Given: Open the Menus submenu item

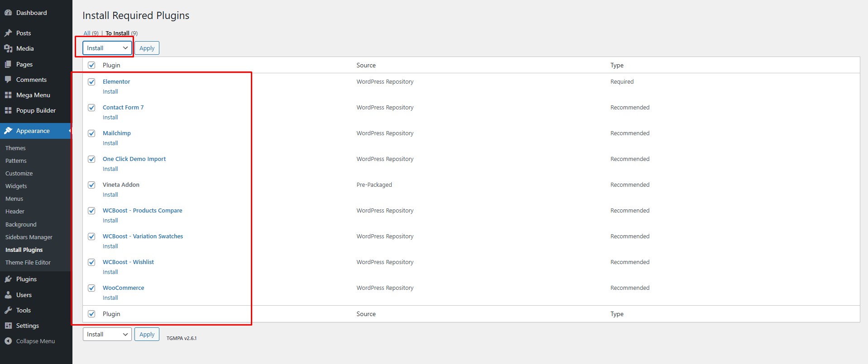Looking at the screenshot, I should click(x=14, y=199).
